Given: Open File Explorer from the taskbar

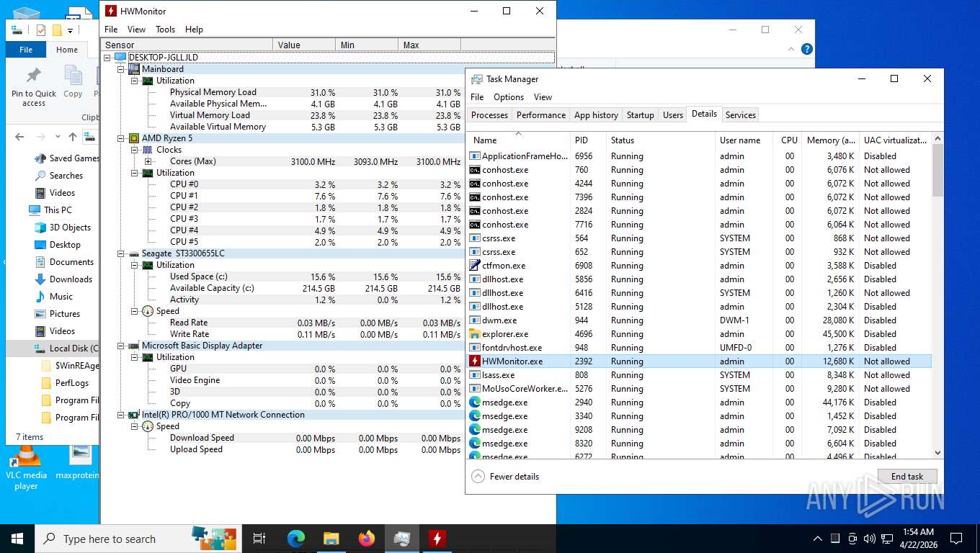Looking at the screenshot, I should coord(331,539).
